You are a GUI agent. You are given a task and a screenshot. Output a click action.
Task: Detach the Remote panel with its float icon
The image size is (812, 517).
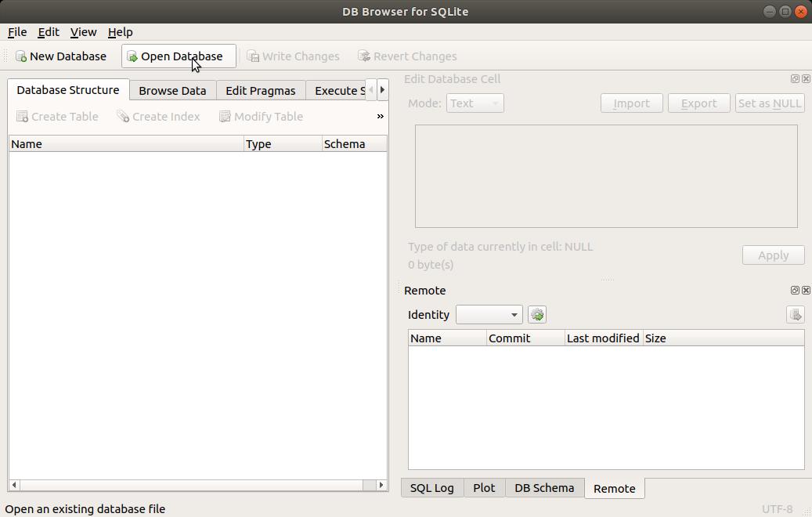795,290
